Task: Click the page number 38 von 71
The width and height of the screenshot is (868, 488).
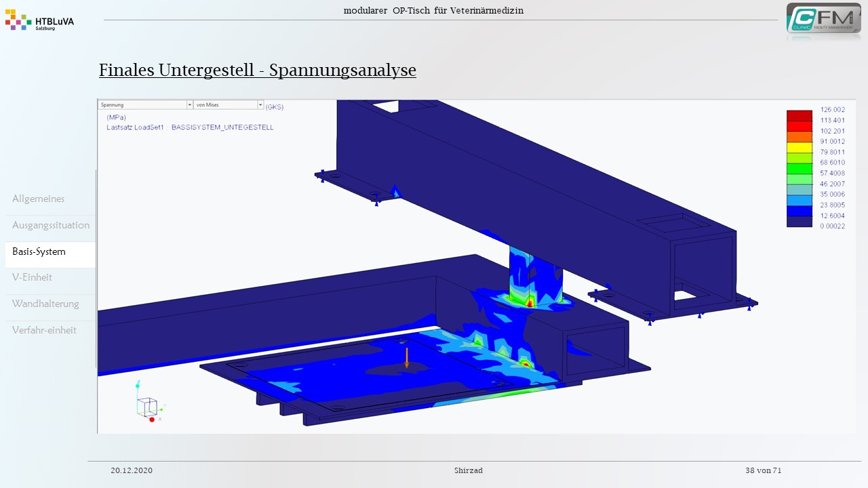Action: pos(763,470)
